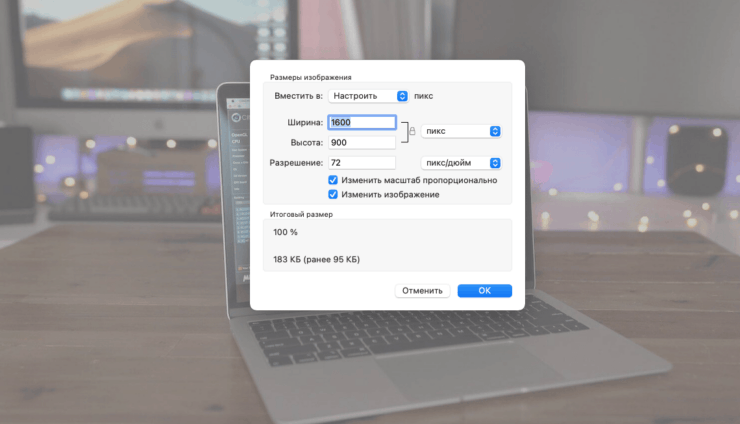Click the 100 % result text
The width and height of the screenshot is (740, 424).
[x=286, y=232]
